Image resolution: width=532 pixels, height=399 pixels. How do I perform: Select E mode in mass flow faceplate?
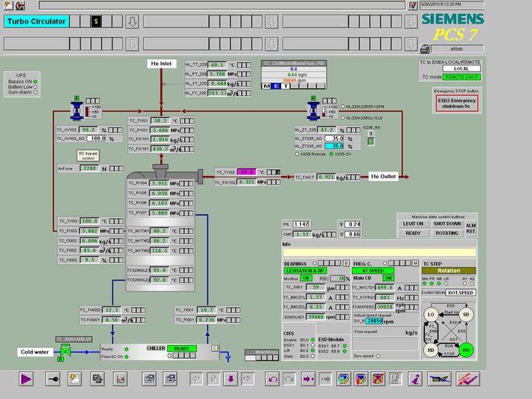[277, 86]
